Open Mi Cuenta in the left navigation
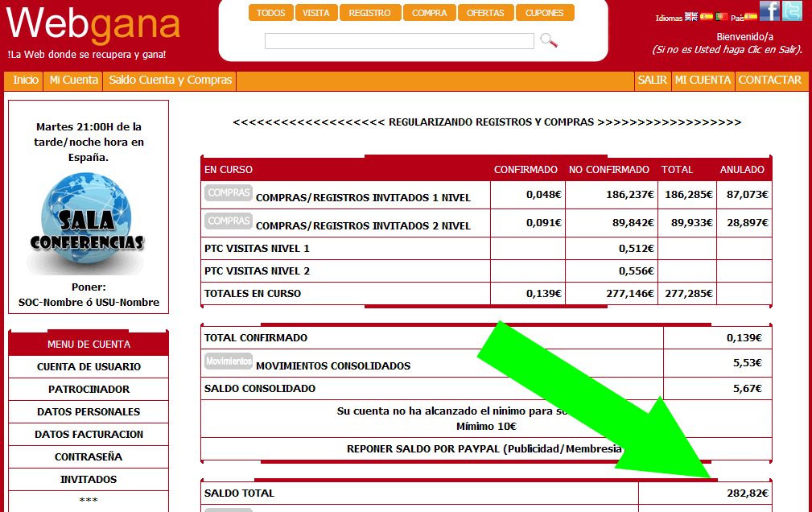Image resolution: width=812 pixels, height=512 pixels. (x=73, y=81)
